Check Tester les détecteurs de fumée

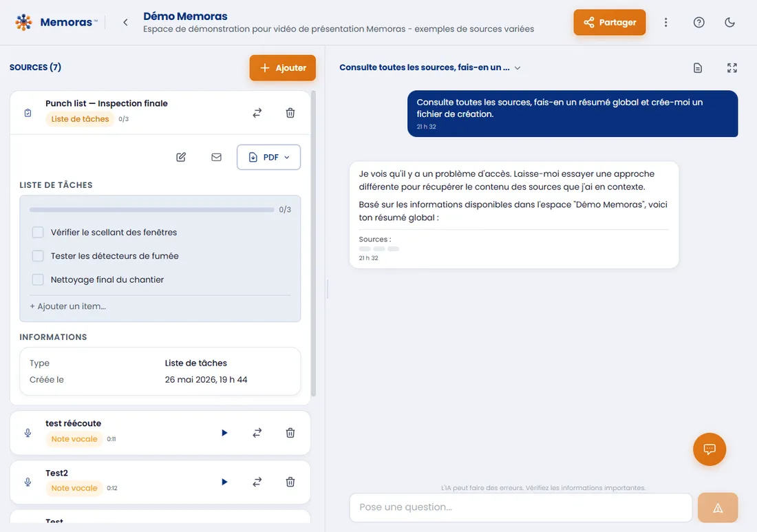[38, 256]
